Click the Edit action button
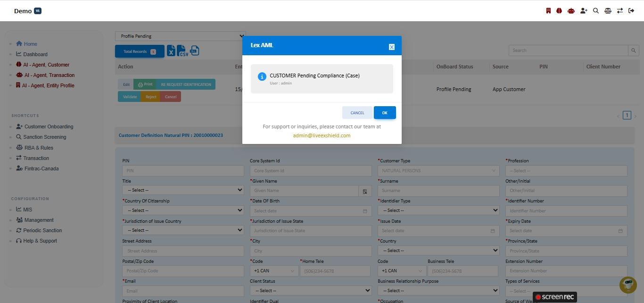This screenshot has width=644, height=303. point(126,84)
